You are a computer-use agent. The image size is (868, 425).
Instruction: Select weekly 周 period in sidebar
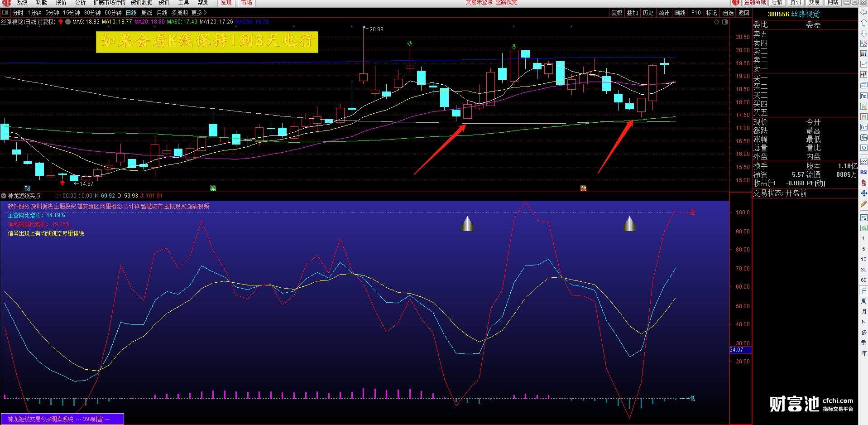coord(863,301)
